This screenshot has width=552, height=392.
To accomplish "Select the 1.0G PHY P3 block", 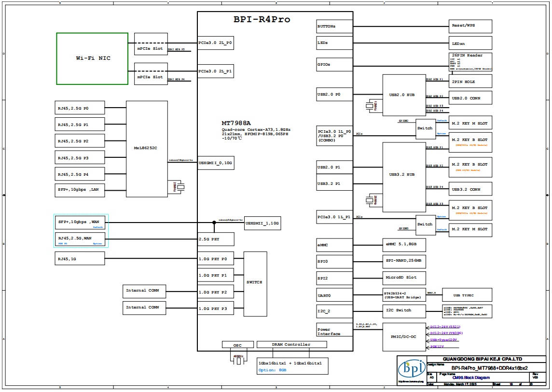I will click(216, 308).
